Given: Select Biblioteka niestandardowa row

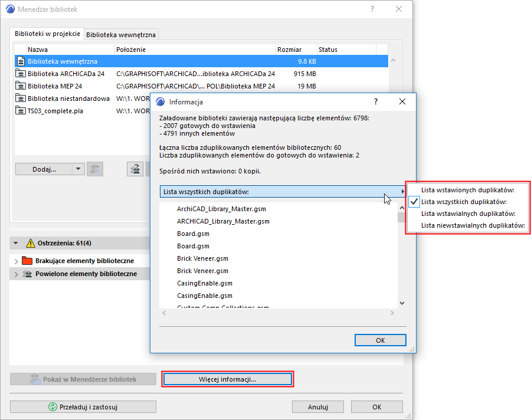Looking at the screenshot, I should point(83,99).
